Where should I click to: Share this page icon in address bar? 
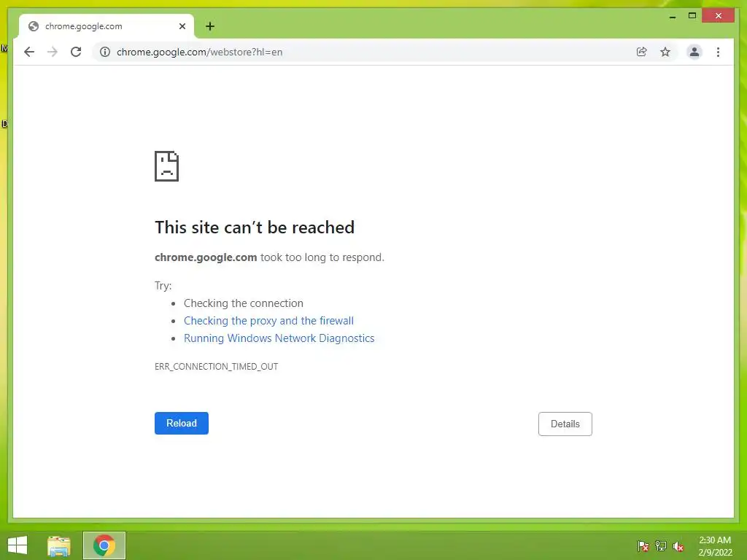point(642,52)
